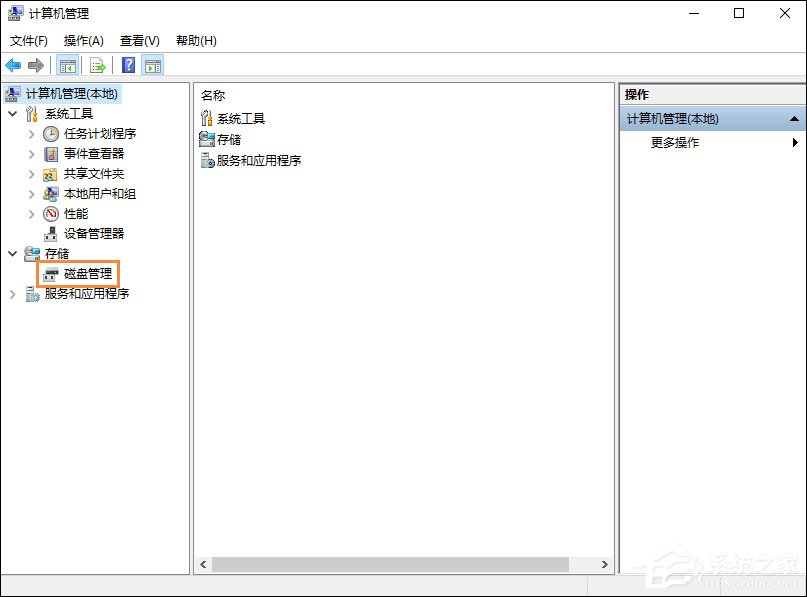Toggle the Show/Hide action pane icon
Screen dimensions: 807x597
(x=152, y=64)
